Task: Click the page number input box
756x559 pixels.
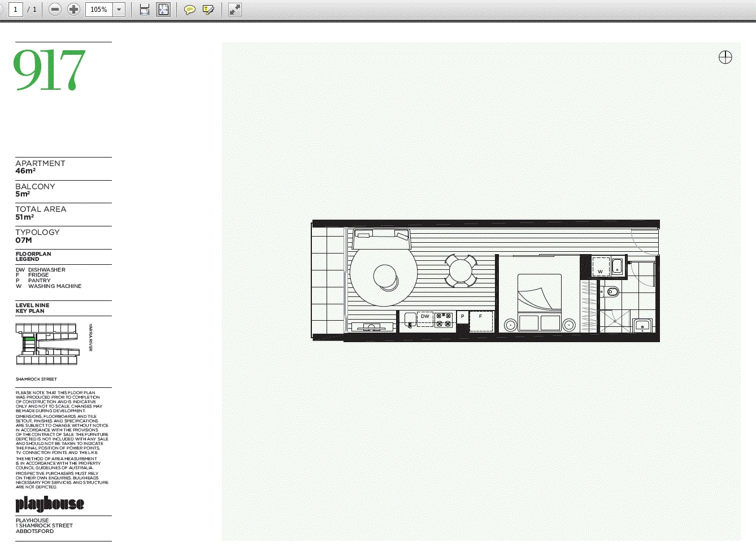Action: point(15,10)
